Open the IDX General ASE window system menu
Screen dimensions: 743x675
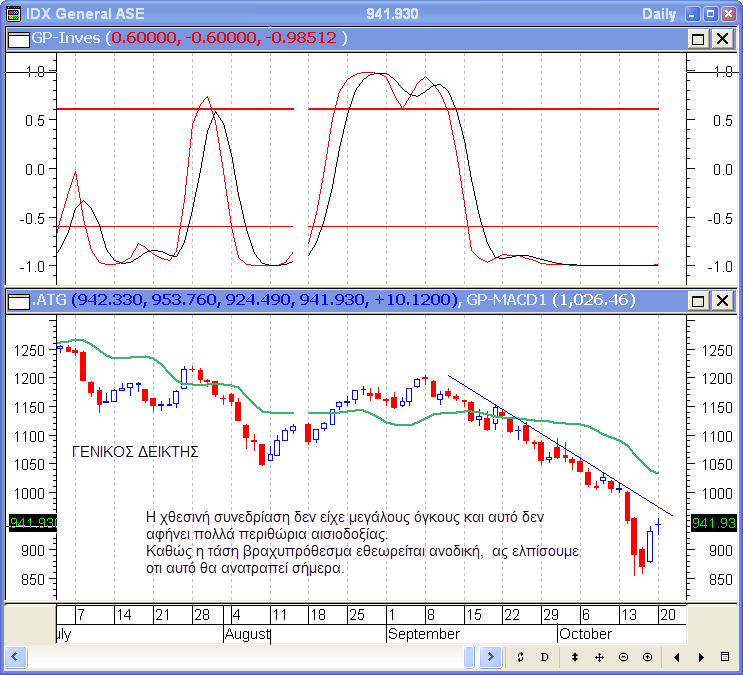12,13
